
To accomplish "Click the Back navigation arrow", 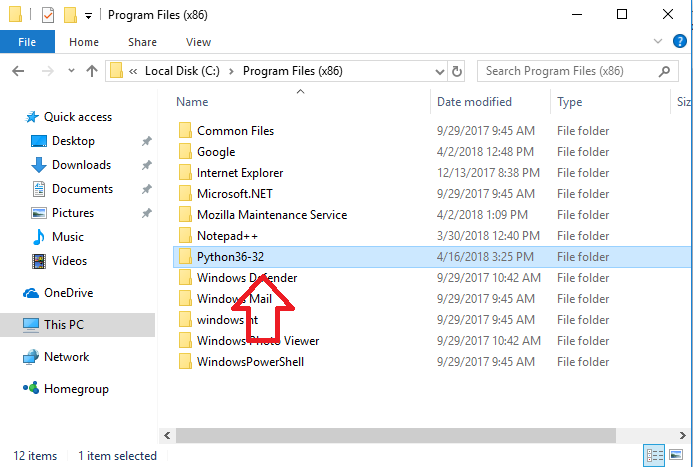I will (18, 71).
